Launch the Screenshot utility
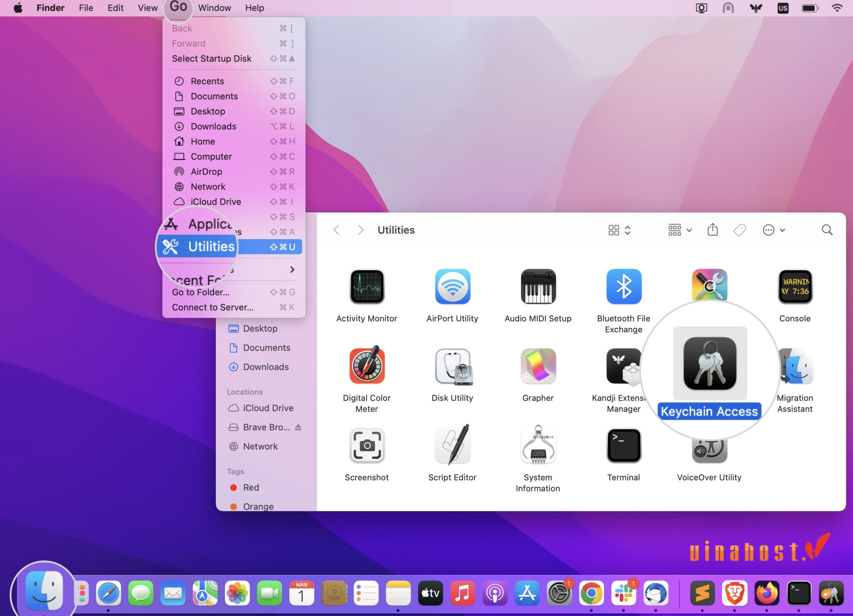Image resolution: width=853 pixels, height=616 pixels. point(367,445)
